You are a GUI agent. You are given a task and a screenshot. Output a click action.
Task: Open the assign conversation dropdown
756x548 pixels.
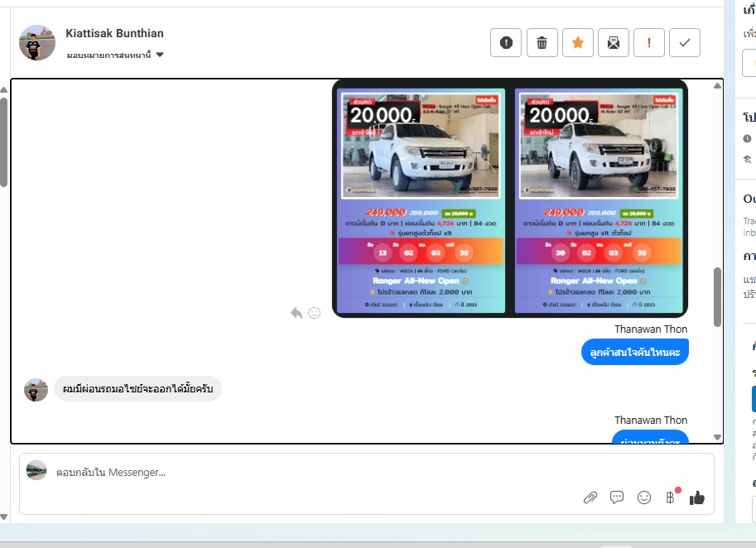(x=116, y=55)
